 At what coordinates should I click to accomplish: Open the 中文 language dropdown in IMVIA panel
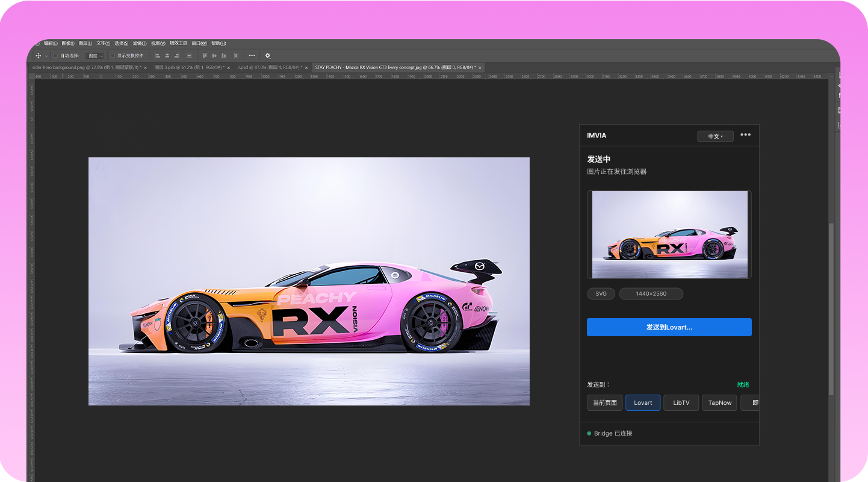click(715, 136)
